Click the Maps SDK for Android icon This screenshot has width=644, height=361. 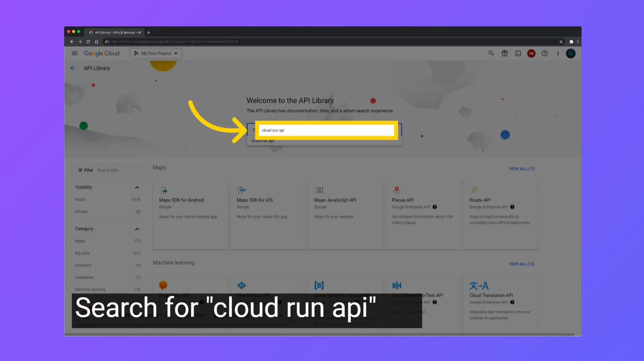tap(164, 190)
